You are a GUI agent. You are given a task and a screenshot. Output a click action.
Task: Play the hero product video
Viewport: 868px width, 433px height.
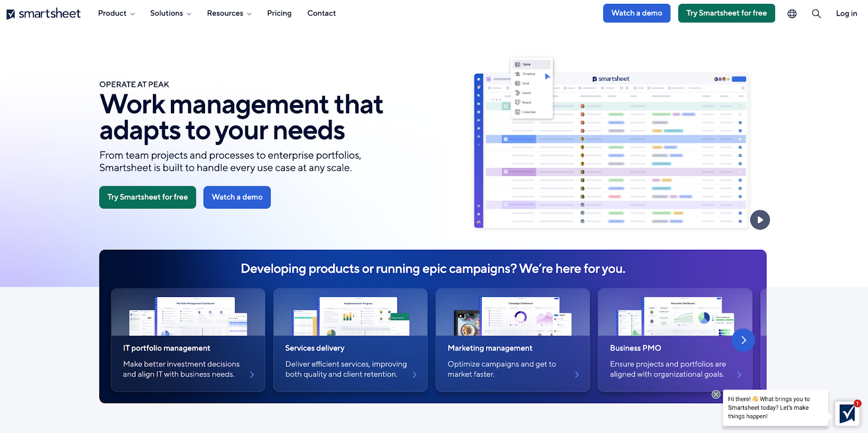tap(760, 220)
